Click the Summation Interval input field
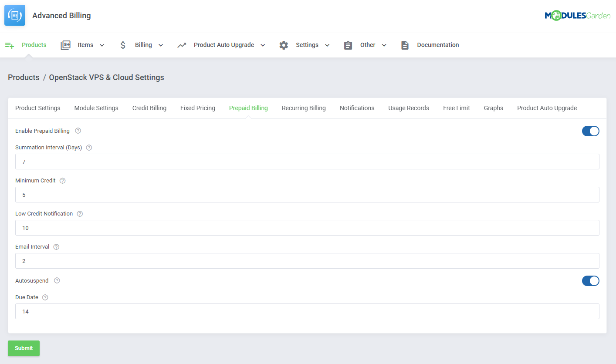The width and height of the screenshot is (616, 364). 307,162
